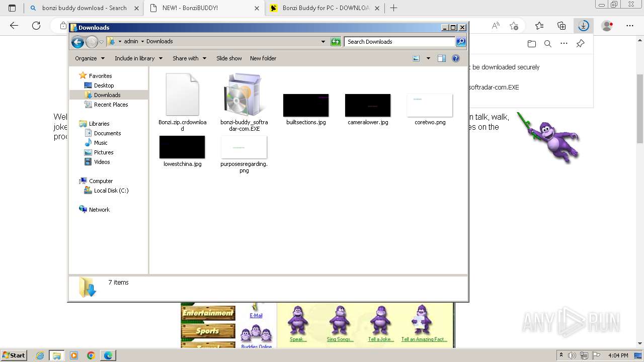This screenshot has height=362, width=644.
Task: Open a new browser tab
Action: pyautogui.click(x=394, y=8)
